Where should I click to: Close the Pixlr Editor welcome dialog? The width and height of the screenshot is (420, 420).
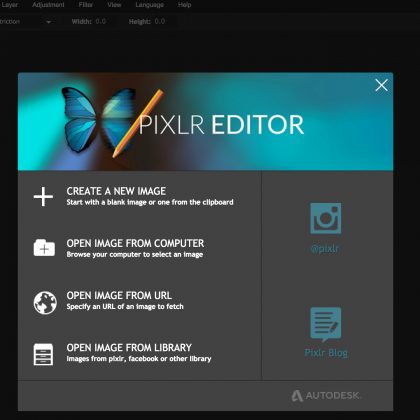(381, 85)
